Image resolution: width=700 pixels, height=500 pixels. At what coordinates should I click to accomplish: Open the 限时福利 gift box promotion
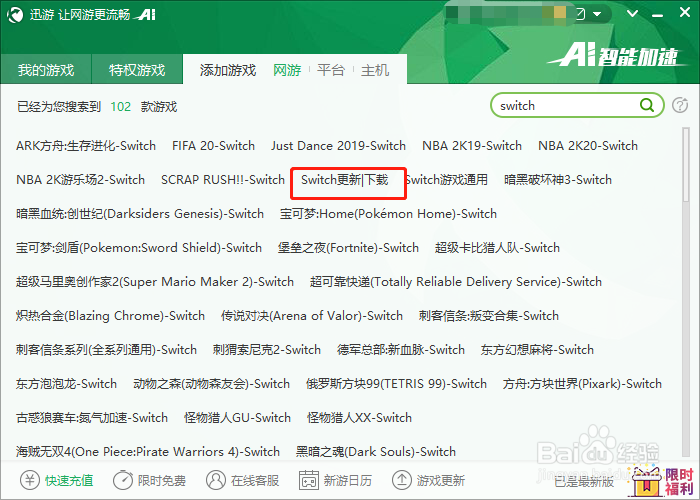pos(662,481)
